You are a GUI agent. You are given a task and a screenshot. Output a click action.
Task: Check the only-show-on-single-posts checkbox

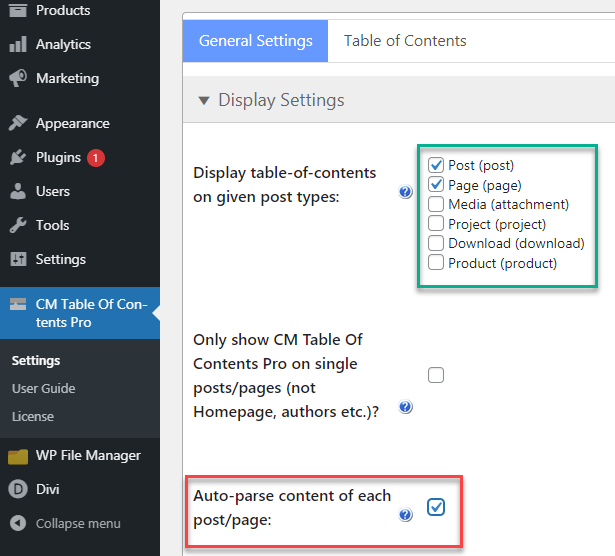coord(436,375)
